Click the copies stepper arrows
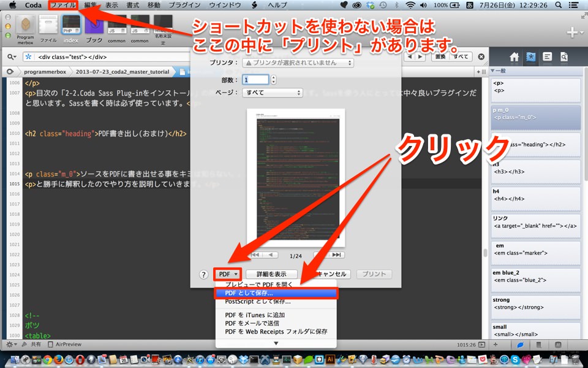 273,80
